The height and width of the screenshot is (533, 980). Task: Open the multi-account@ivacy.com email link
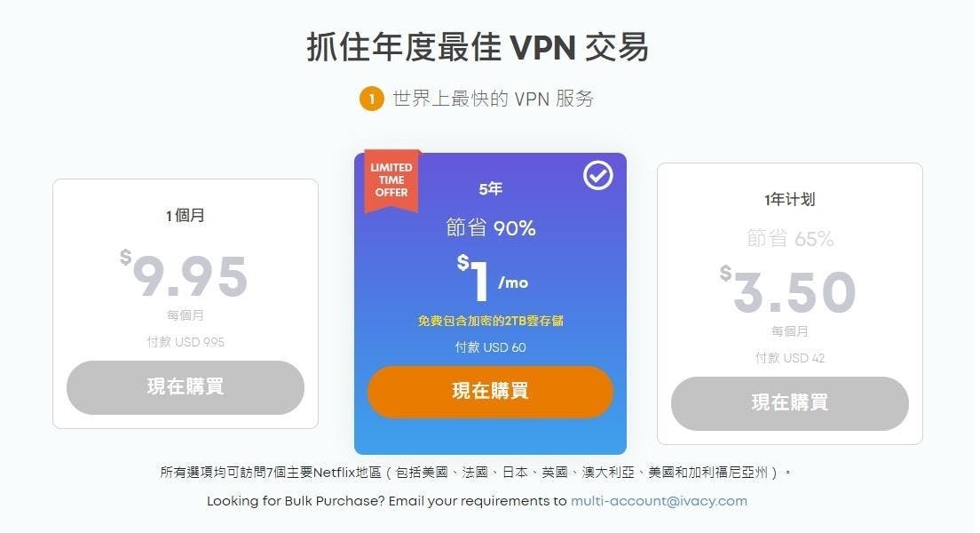pyautogui.click(x=659, y=501)
